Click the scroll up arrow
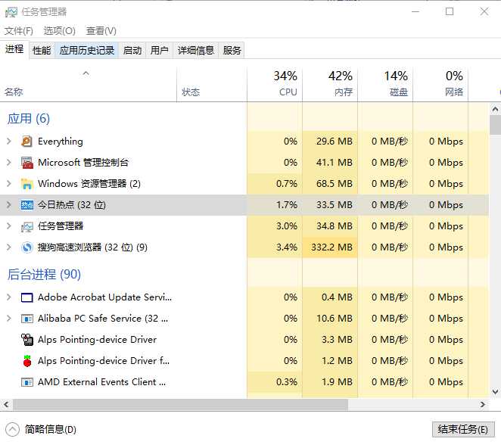 pyautogui.click(x=495, y=110)
